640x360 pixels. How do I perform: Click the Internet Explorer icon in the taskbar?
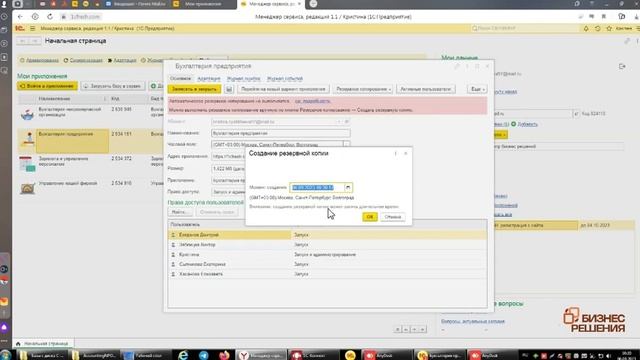coord(183,355)
